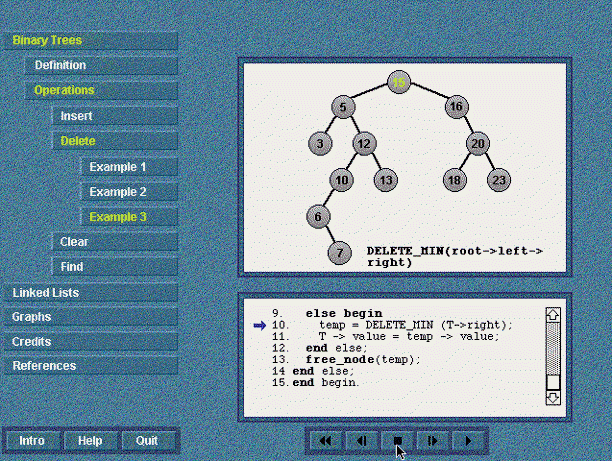Click the highlighted root node 15
Screen dimensions: 612x461
(x=399, y=82)
